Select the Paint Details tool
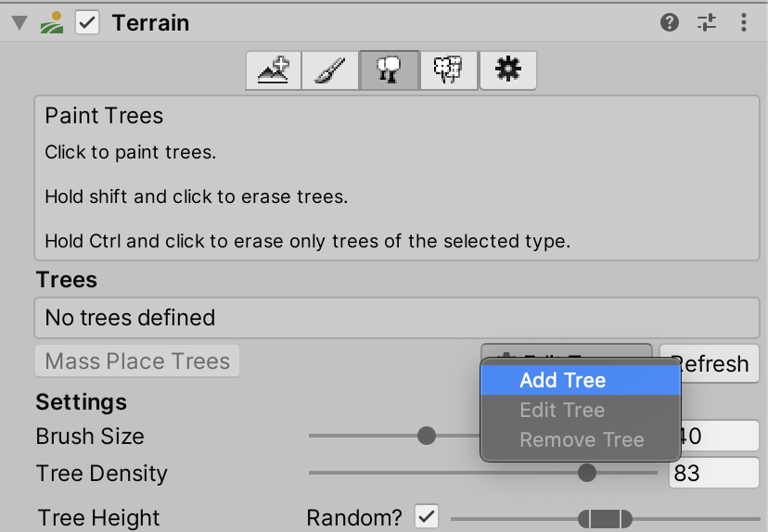This screenshot has width=768, height=532. coord(448,70)
